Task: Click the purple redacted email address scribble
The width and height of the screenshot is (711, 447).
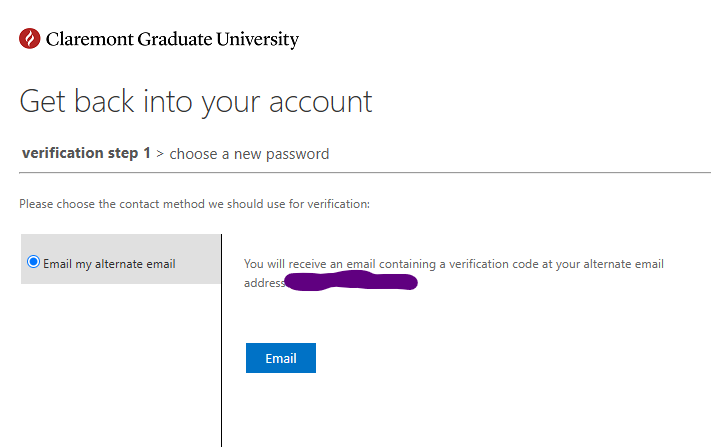Action: 351,281
